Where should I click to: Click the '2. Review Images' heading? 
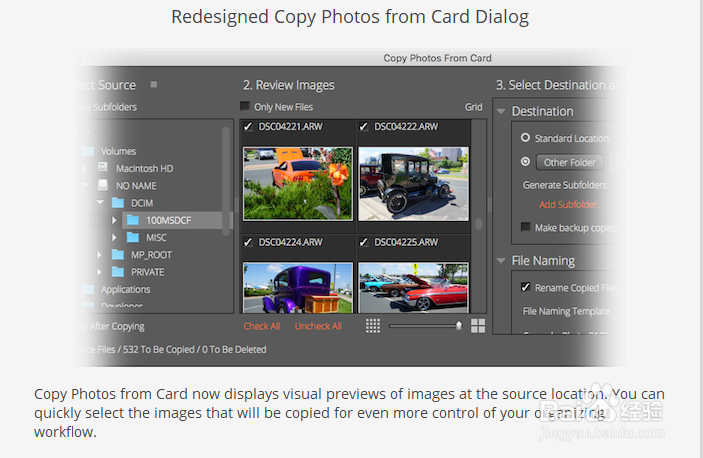[289, 85]
